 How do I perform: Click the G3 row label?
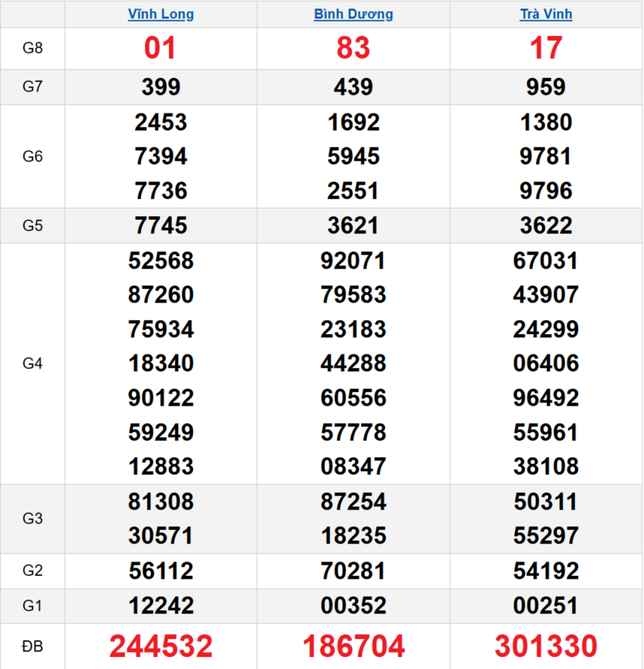(x=33, y=519)
